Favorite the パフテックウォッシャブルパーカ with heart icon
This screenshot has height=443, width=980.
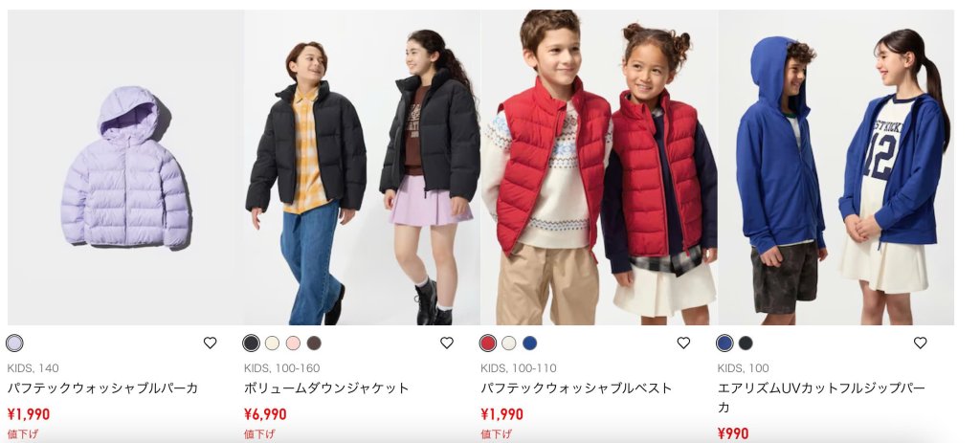tap(210, 343)
